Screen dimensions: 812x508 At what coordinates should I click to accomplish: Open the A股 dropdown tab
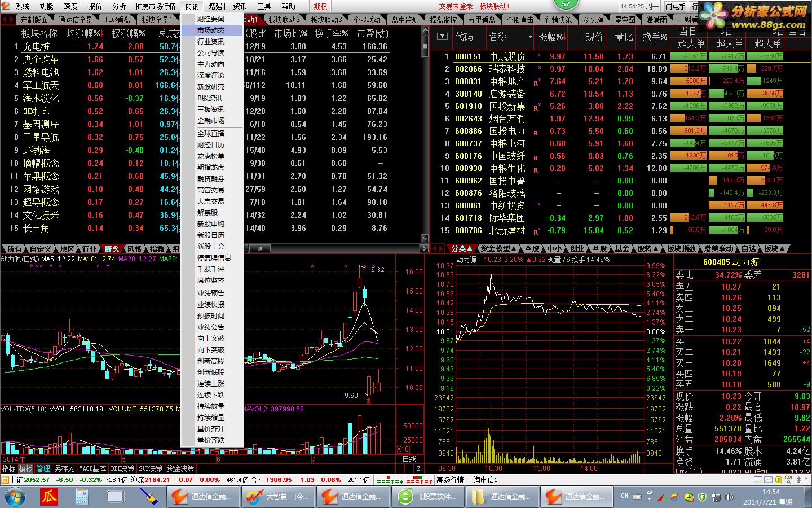pos(532,248)
